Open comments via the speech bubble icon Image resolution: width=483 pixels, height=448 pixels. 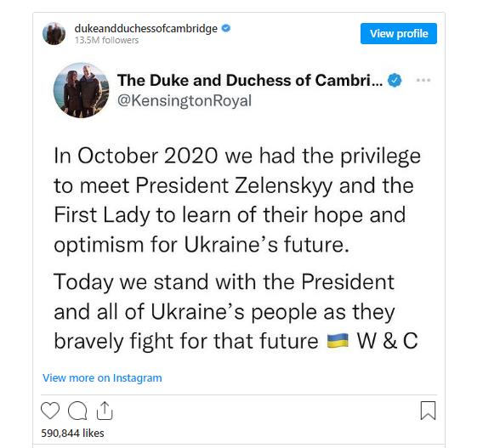(x=77, y=411)
